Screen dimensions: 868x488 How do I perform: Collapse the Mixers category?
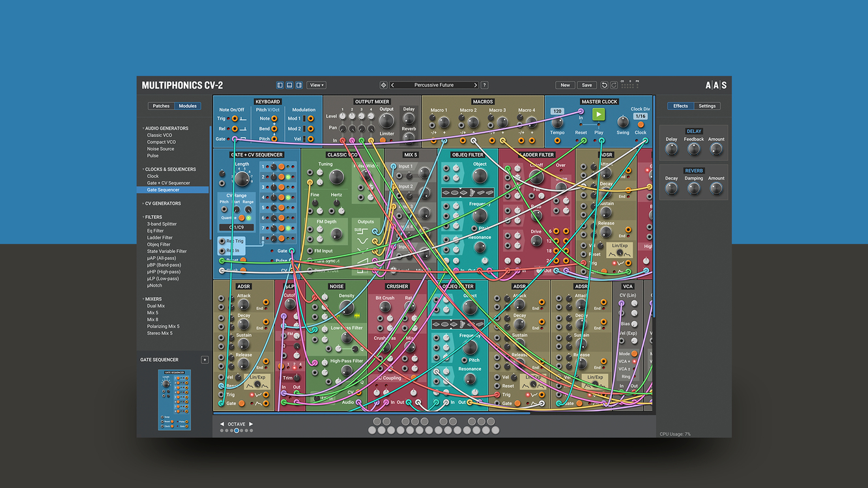[x=153, y=299]
